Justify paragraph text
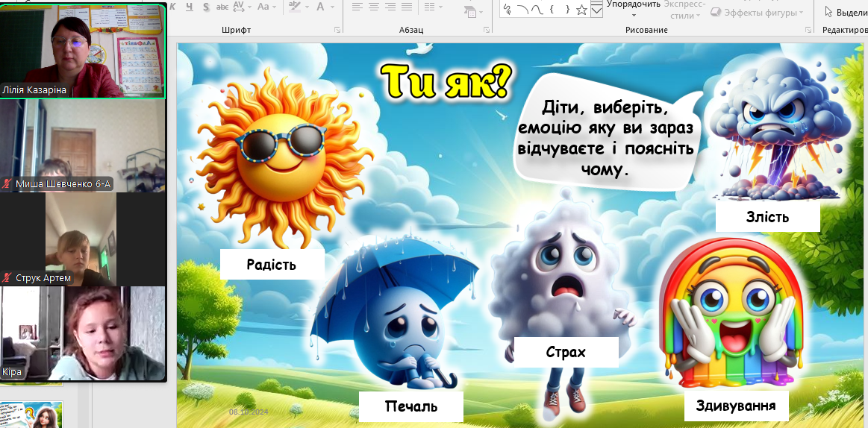The image size is (868, 428). pos(407,7)
